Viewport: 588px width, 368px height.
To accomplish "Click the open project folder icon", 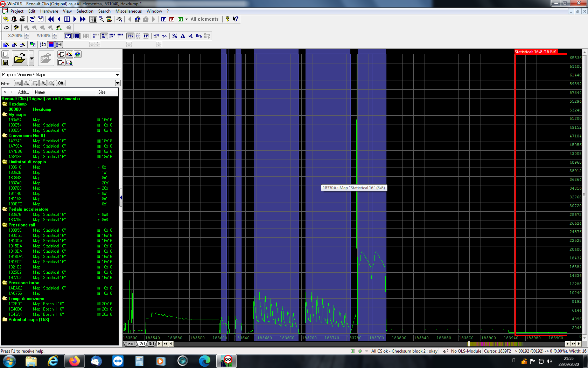I will 20,58.
